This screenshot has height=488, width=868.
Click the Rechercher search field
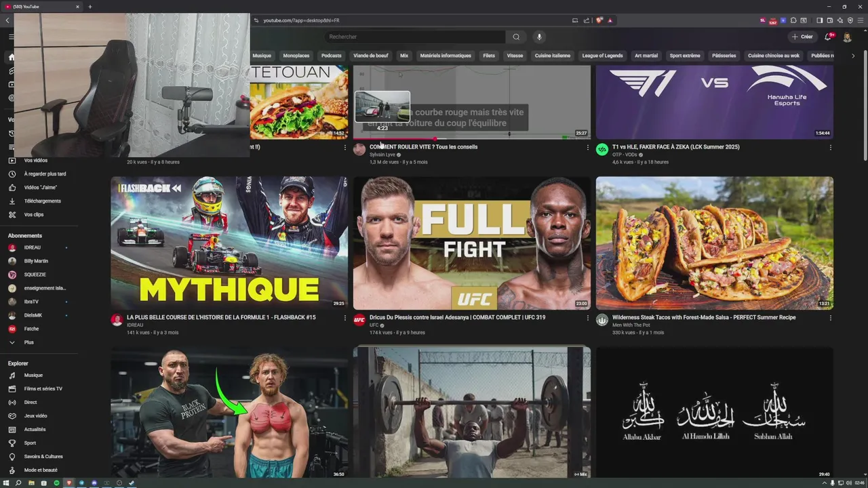click(415, 37)
